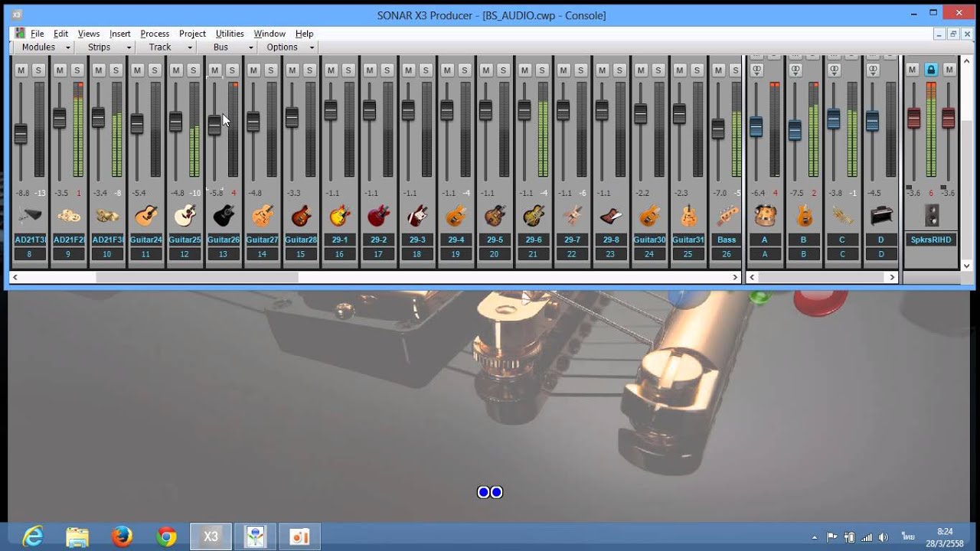Solo the 29-4 track

pos(464,70)
